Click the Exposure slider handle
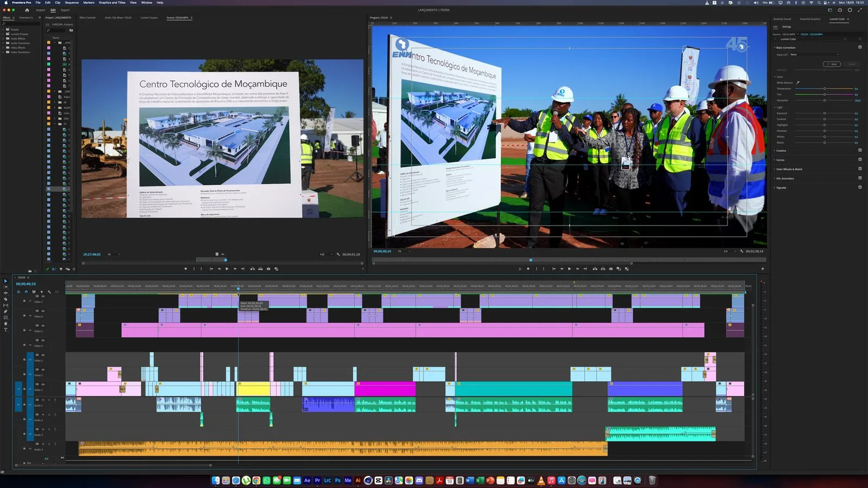 (825, 113)
